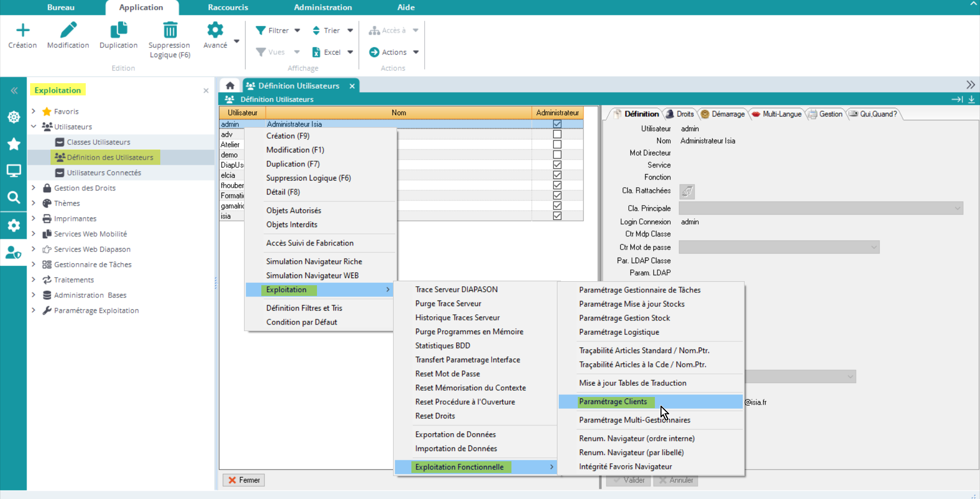This screenshot has width=980, height=499.
Task: Click the Suppression Logique trash icon
Action: tap(169, 31)
